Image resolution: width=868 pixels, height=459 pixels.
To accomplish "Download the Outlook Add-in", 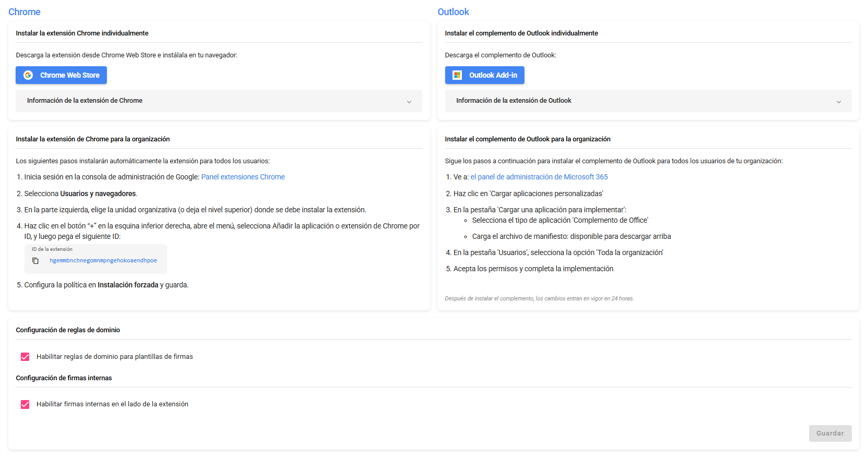I will coord(484,75).
